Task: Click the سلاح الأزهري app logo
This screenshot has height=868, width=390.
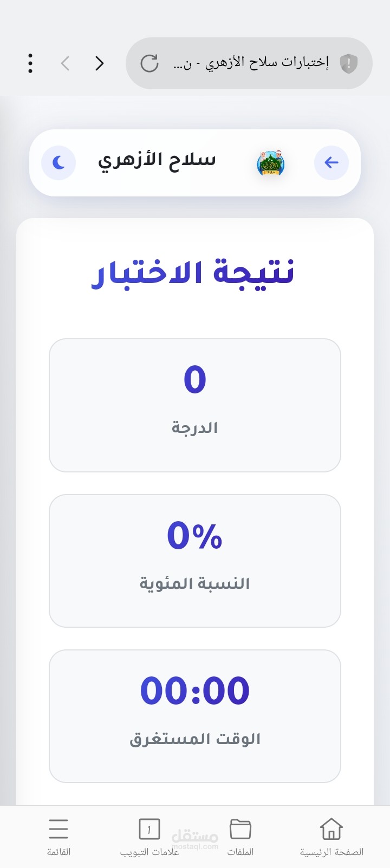Action: 270,162
